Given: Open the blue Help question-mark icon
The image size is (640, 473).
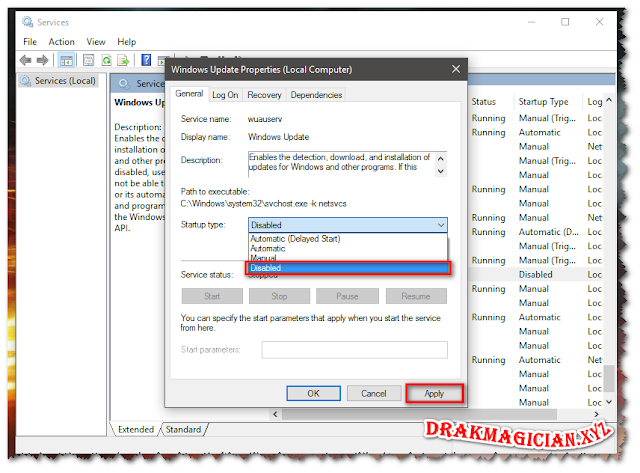Looking at the screenshot, I should click(146, 60).
